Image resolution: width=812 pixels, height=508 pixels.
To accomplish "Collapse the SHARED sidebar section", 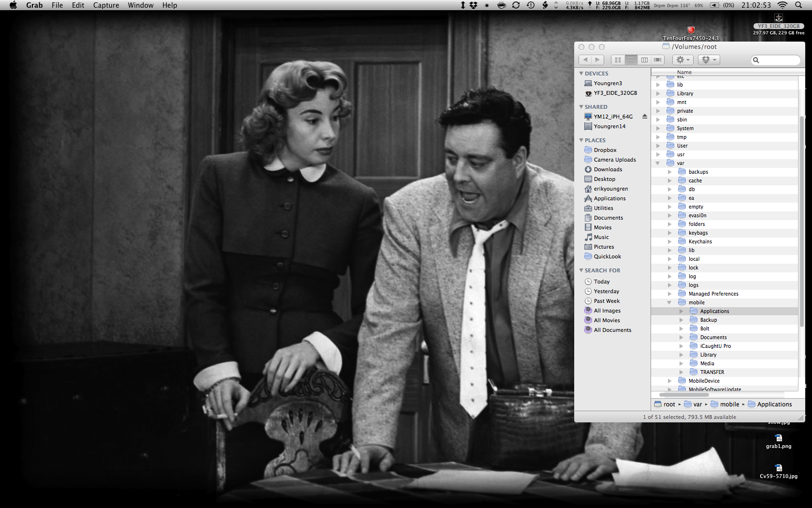I will tap(581, 107).
